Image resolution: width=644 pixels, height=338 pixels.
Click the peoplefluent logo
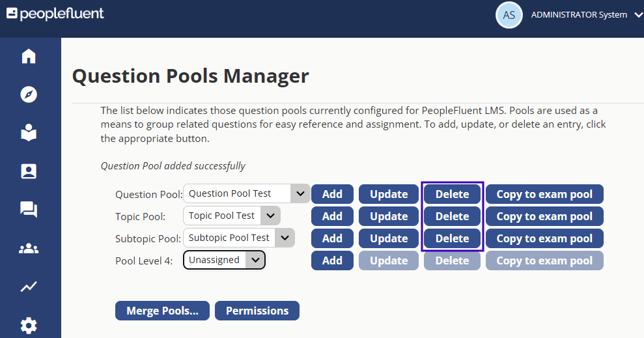pyautogui.click(x=55, y=14)
